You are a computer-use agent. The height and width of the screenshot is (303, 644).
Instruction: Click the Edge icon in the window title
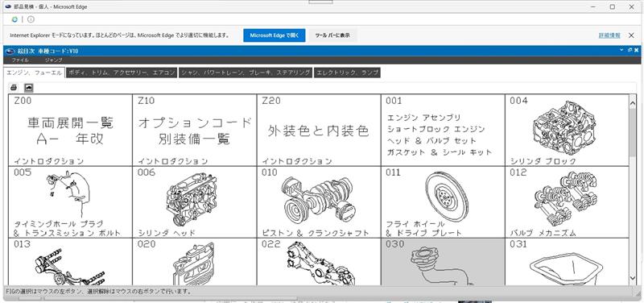pos(8,6)
